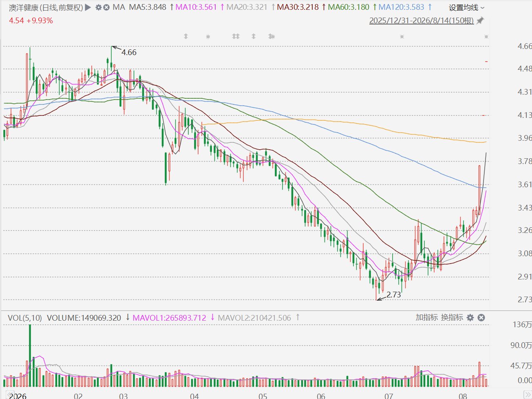Click the 4.54 +9.93% price change text
Image resolution: width=532 pixels, height=399 pixels.
tap(31, 20)
